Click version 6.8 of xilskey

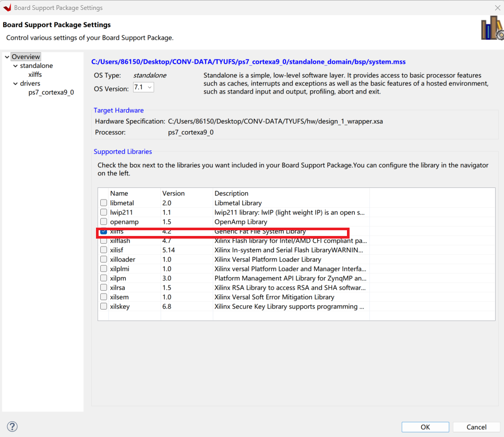pos(166,306)
